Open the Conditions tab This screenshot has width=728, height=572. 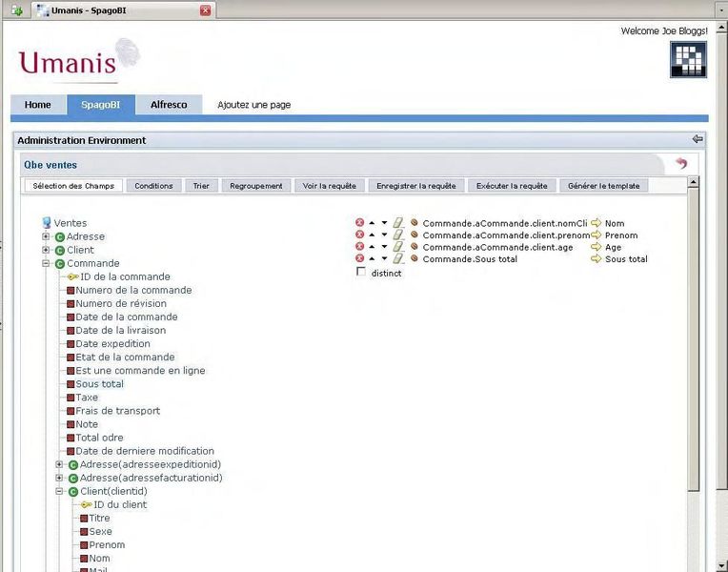pos(153,186)
